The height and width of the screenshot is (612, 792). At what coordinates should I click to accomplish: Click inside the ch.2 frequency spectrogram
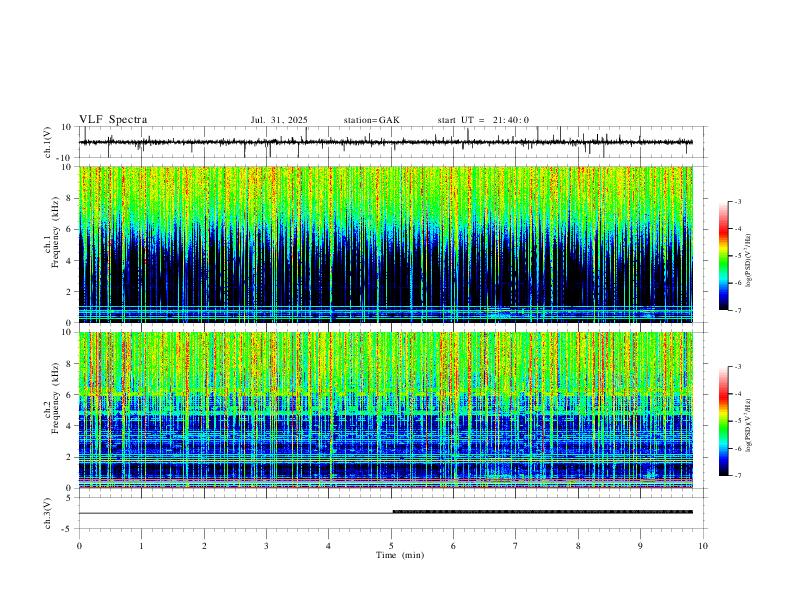[386, 410]
